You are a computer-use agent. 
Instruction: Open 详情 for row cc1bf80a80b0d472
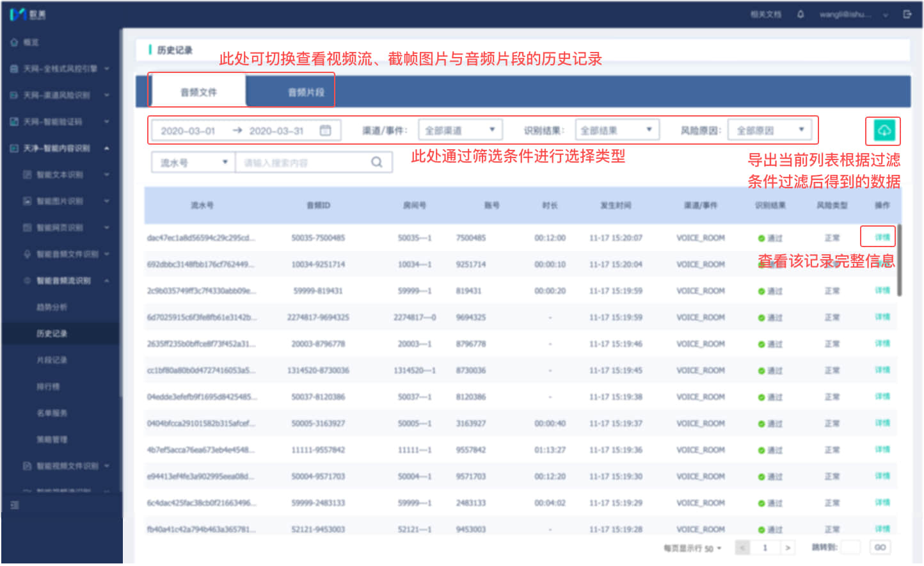[882, 370]
